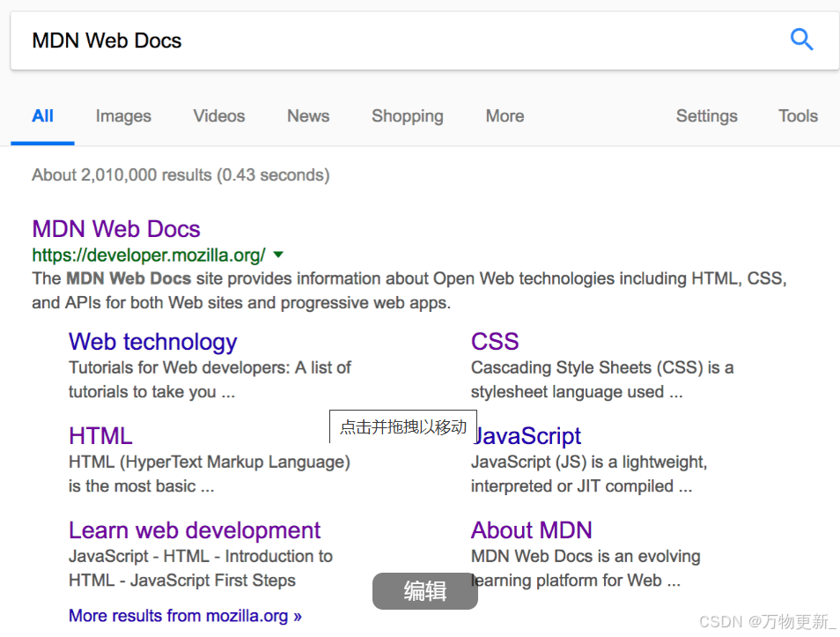Viewport: 840px width, 637px height.
Task: Switch to the Images tab
Action: pyautogui.click(x=123, y=116)
